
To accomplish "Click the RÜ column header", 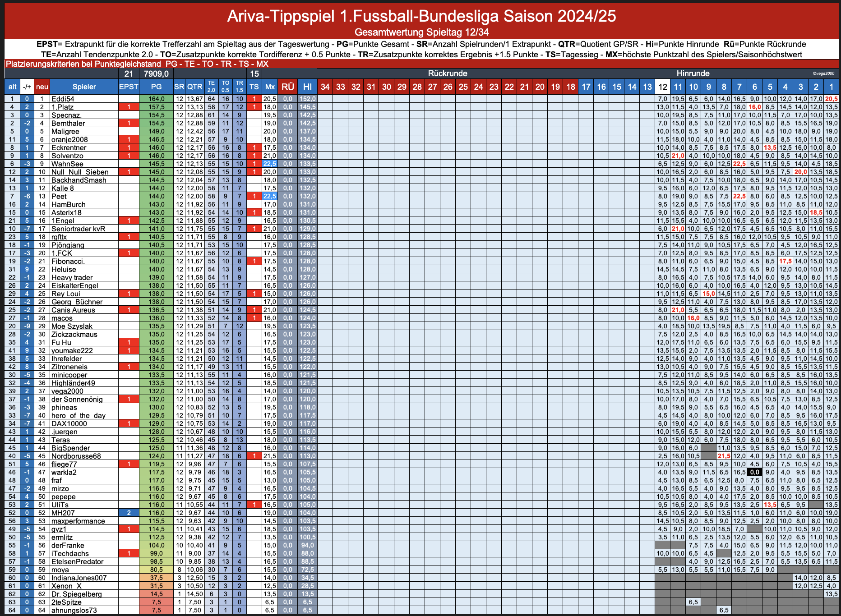I will (x=287, y=87).
